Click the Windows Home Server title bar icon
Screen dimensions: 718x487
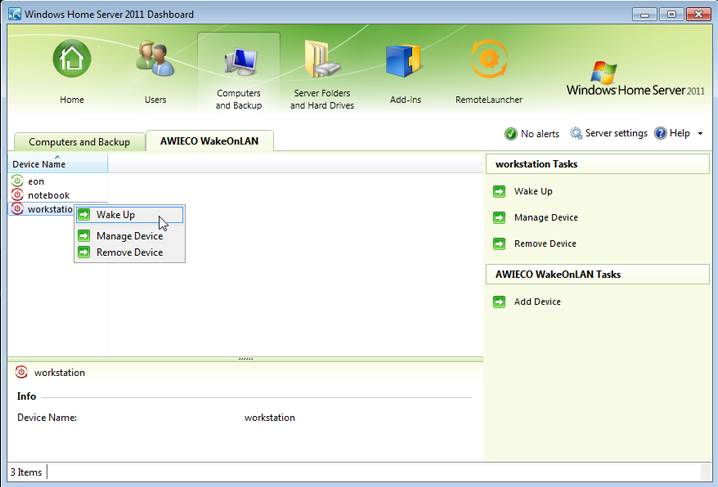click(15, 14)
